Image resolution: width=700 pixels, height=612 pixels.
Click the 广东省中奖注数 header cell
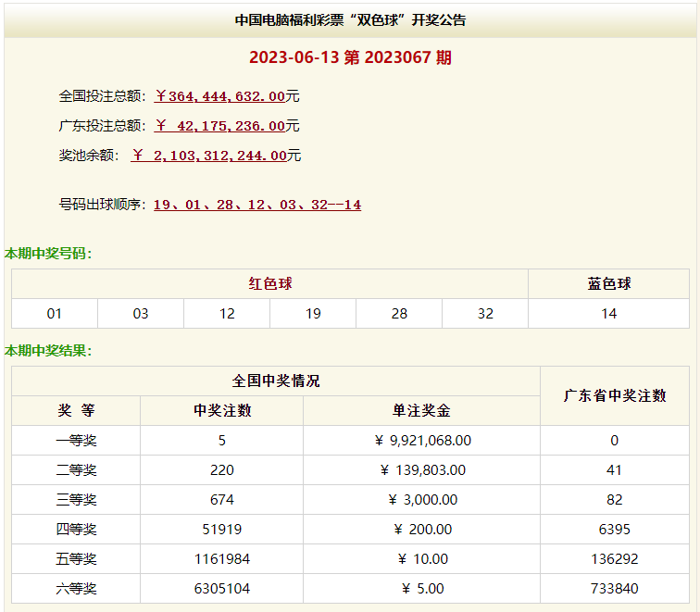point(615,395)
